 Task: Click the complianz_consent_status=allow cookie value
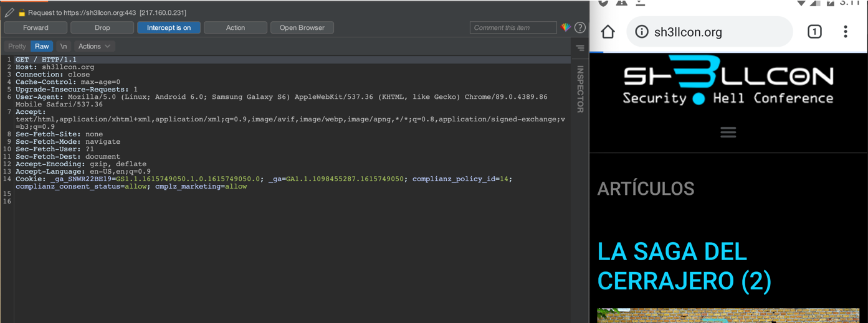tap(81, 187)
